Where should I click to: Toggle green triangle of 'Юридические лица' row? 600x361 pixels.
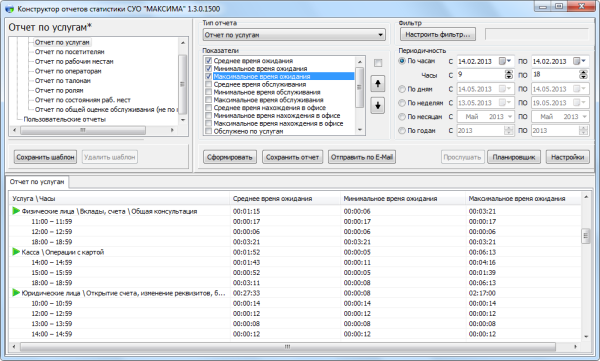[16, 293]
